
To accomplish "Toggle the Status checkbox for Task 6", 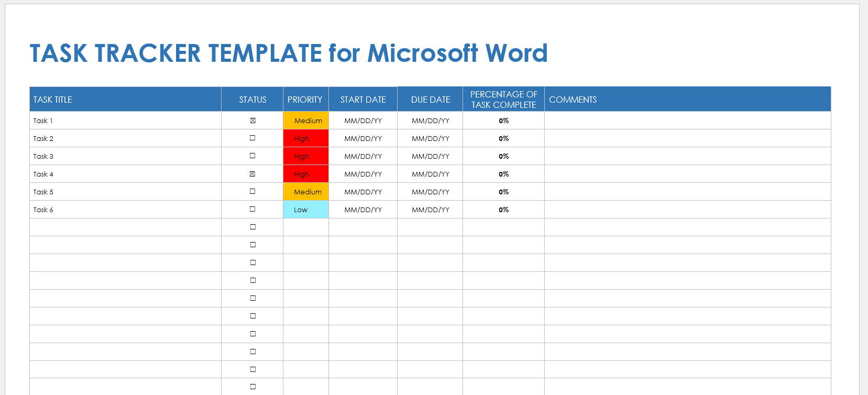I will click(252, 210).
